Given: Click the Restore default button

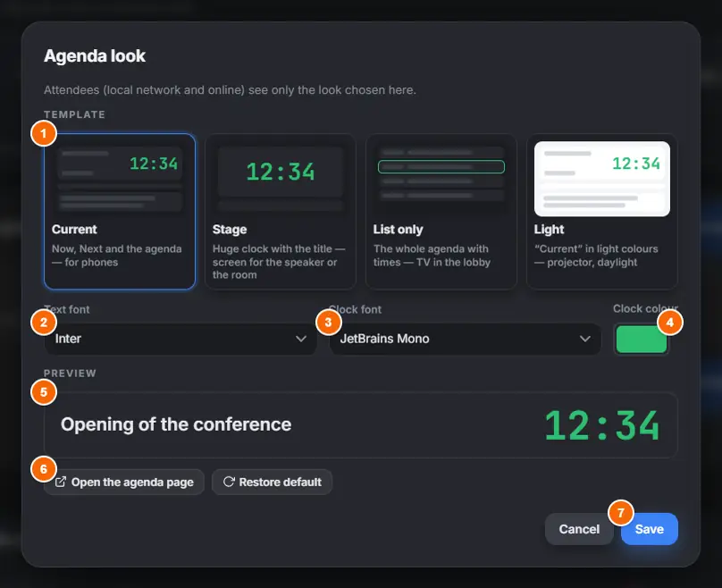Looking at the screenshot, I should [273, 482].
